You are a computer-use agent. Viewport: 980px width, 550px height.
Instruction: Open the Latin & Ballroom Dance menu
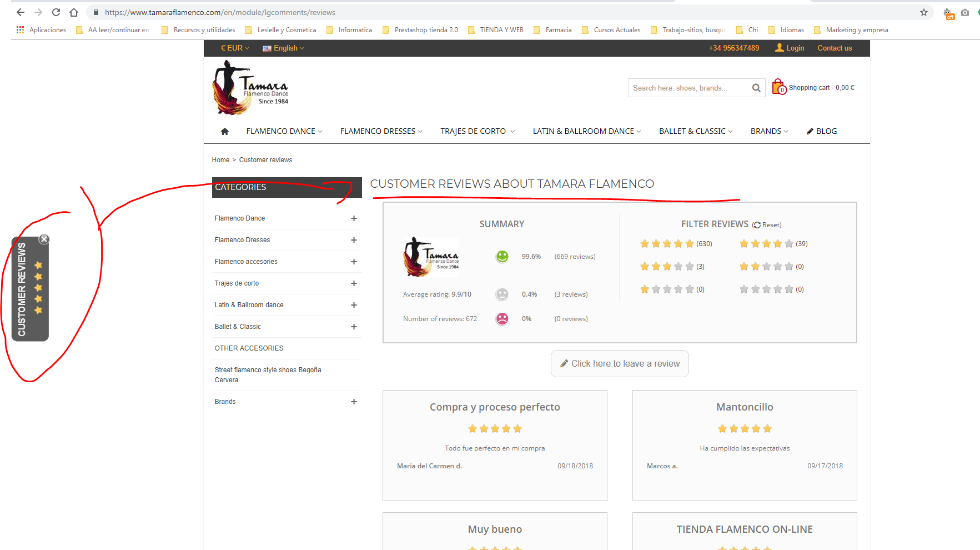[586, 132]
